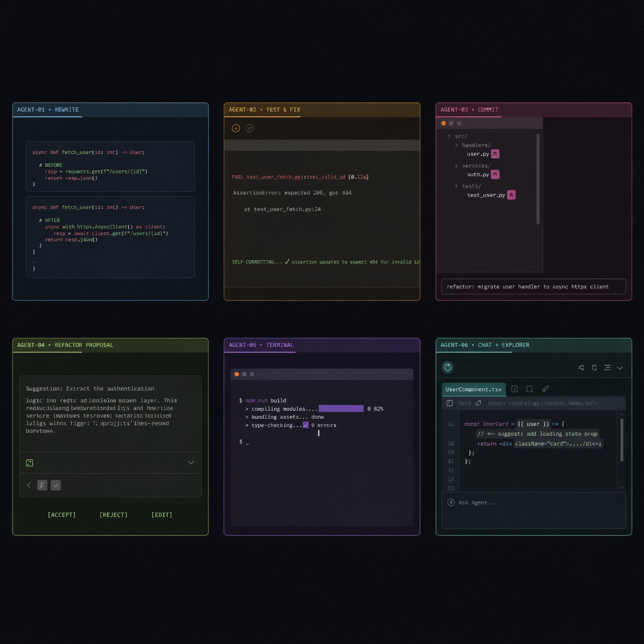Image resolution: width=644 pixels, height=644 pixels.
Task: Click the shuffle icon in AGENT-06 header
Action: (x=581, y=368)
